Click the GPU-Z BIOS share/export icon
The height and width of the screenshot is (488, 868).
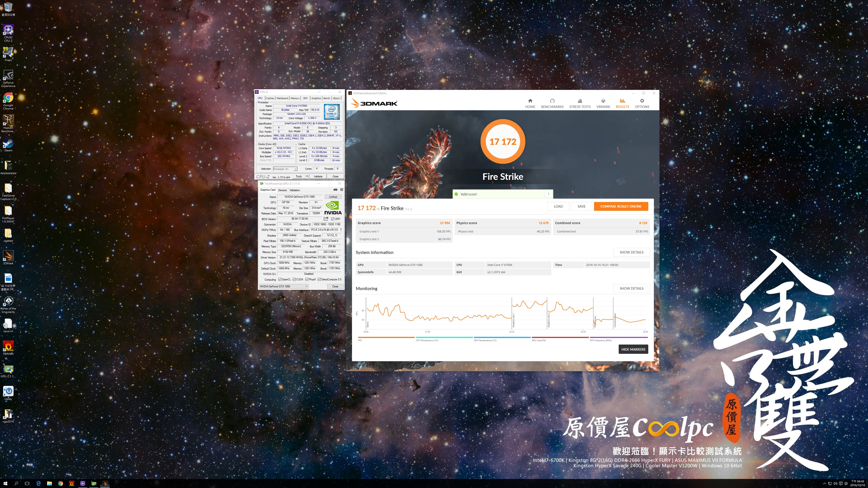pos(326,219)
